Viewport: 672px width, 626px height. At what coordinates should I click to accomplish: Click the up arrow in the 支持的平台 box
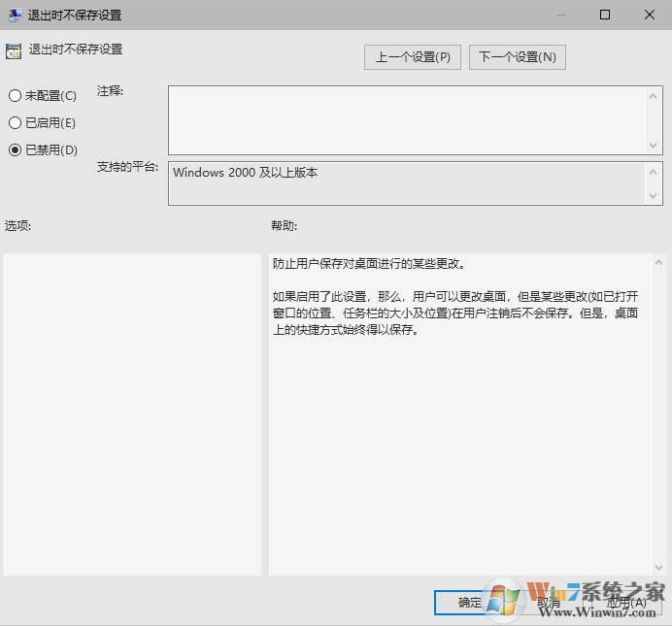pyautogui.click(x=654, y=171)
